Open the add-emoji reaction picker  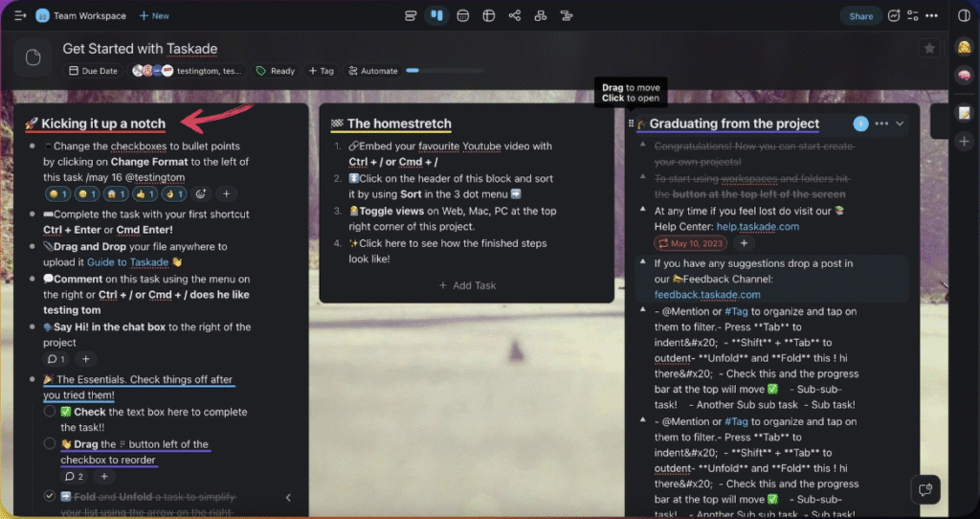(x=200, y=193)
